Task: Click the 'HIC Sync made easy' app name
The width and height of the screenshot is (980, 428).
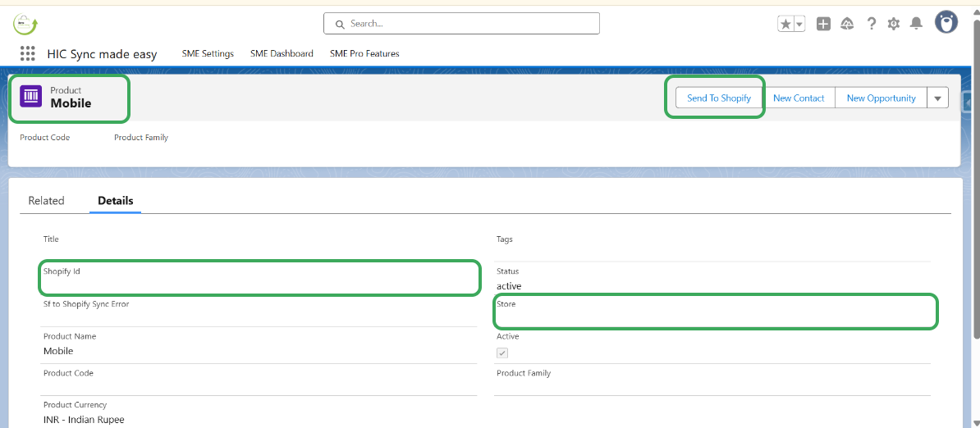Action: pyautogui.click(x=102, y=54)
